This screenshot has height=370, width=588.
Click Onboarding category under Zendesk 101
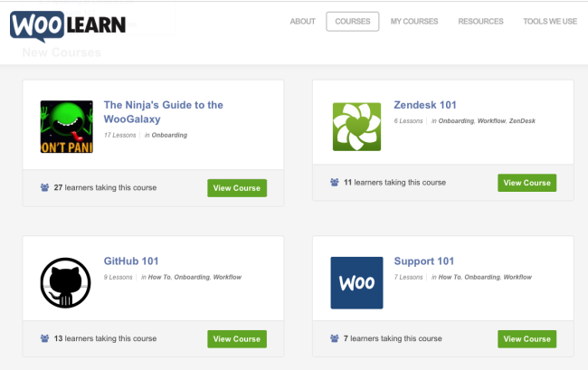pyautogui.click(x=456, y=120)
